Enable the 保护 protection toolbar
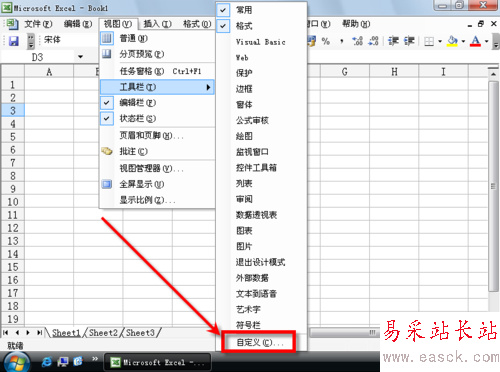 (x=261, y=73)
